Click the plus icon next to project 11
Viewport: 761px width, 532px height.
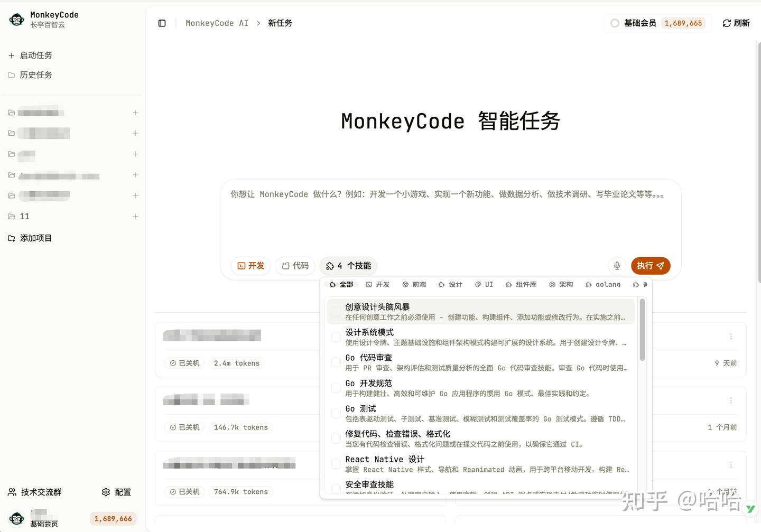(x=135, y=217)
